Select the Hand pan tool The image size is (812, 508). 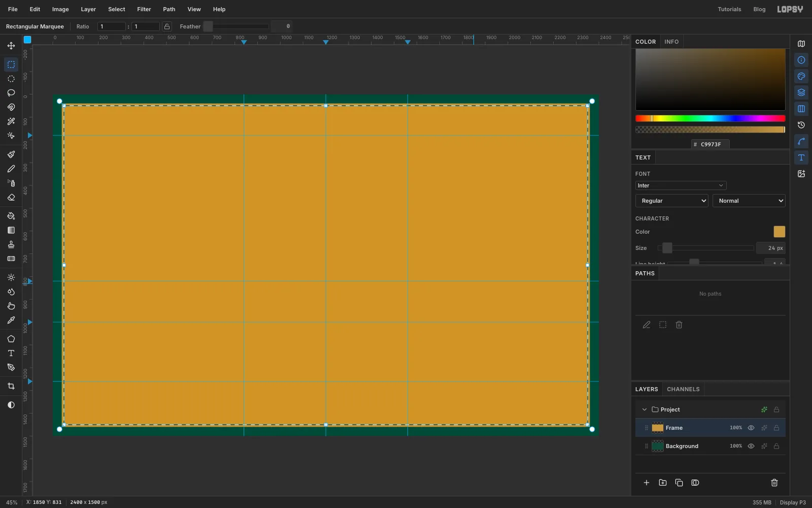pyautogui.click(x=11, y=306)
